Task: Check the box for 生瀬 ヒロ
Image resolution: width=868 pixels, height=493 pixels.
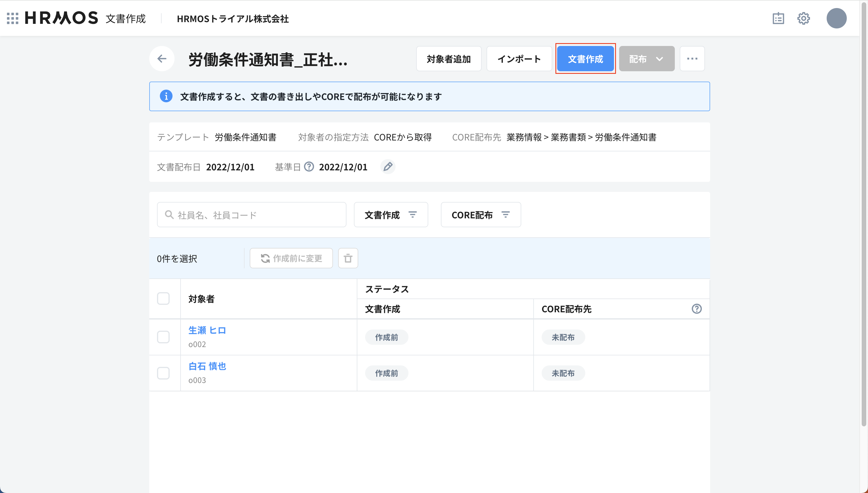Action: click(163, 337)
